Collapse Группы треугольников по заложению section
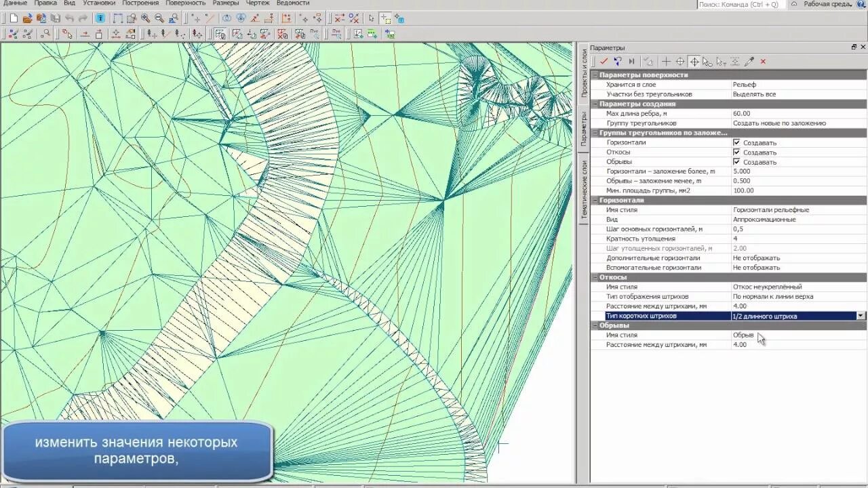Viewport: 868px width, 488px height. pos(595,133)
